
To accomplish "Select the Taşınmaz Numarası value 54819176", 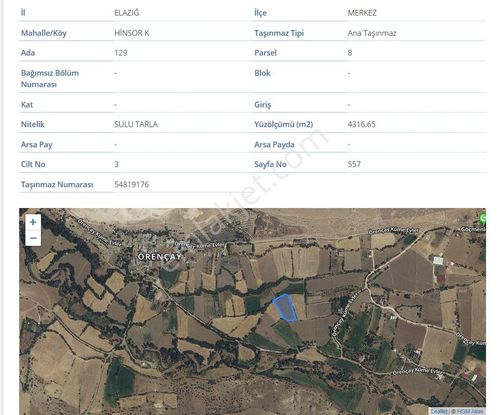I will tap(132, 184).
